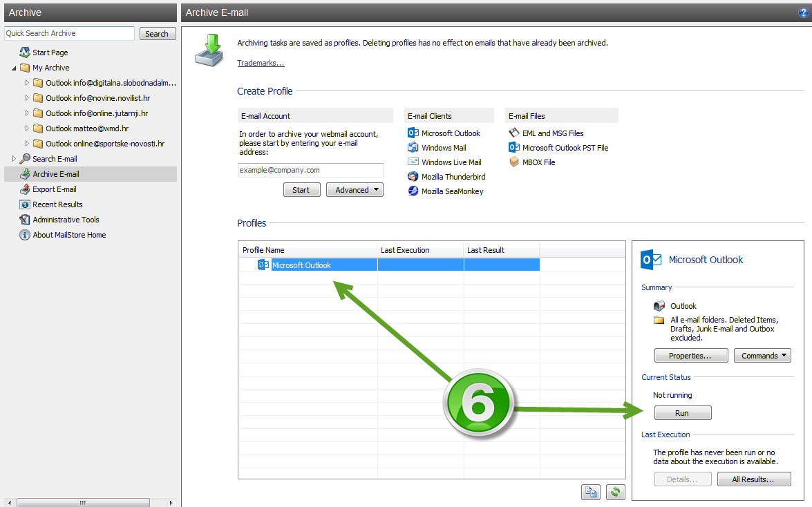The width and height of the screenshot is (812, 507).
Task: Expand Outlook info@digitalna.slobodnadalm folder
Action: 27,82
